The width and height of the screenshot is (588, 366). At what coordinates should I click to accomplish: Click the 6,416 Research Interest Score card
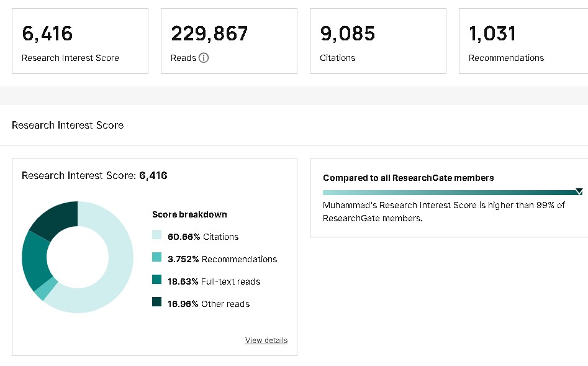80,41
